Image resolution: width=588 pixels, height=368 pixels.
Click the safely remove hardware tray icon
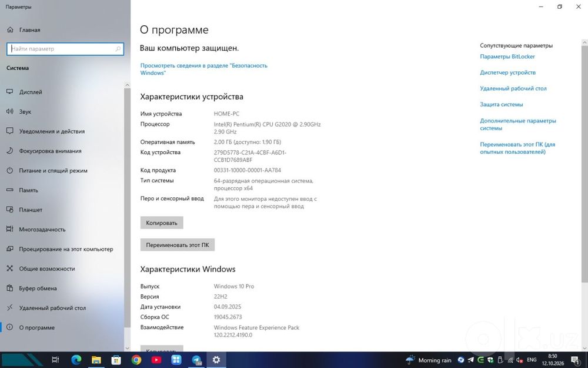pyautogui.click(x=500, y=360)
